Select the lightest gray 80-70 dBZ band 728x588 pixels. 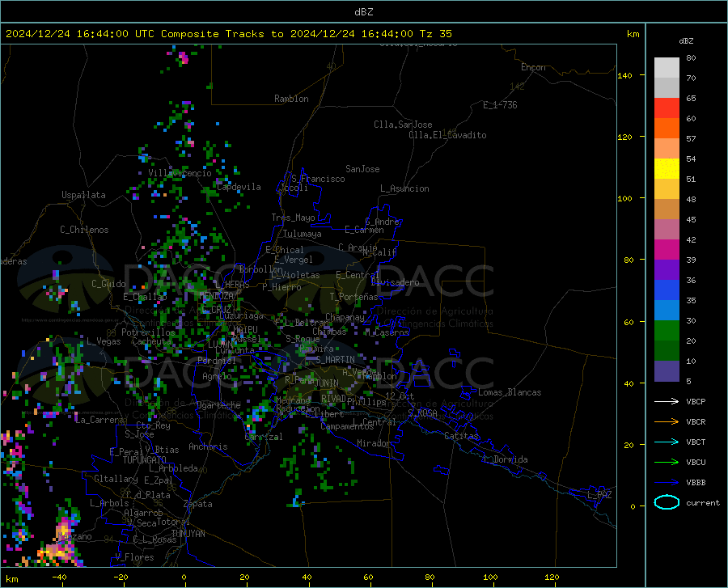(667, 68)
